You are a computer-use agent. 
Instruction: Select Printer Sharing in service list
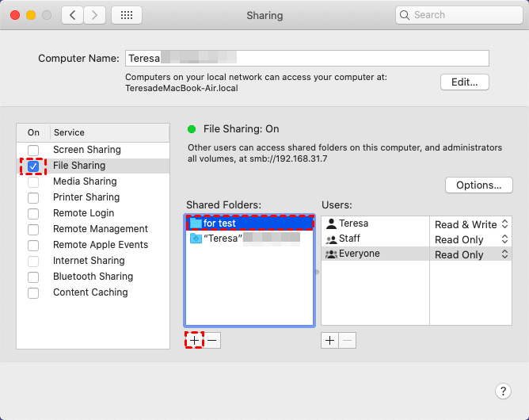[86, 197]
